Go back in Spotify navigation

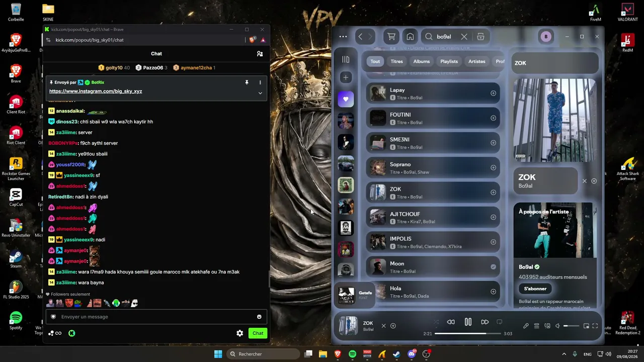(360, 36)
